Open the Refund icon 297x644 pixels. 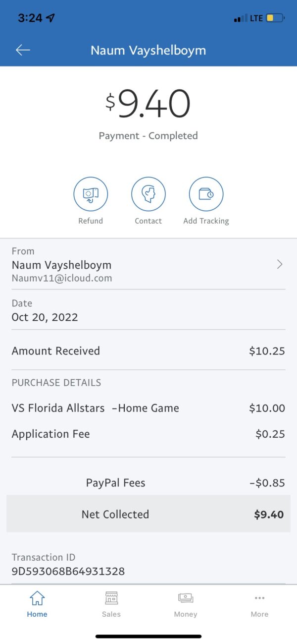click(x=91, y=194)
